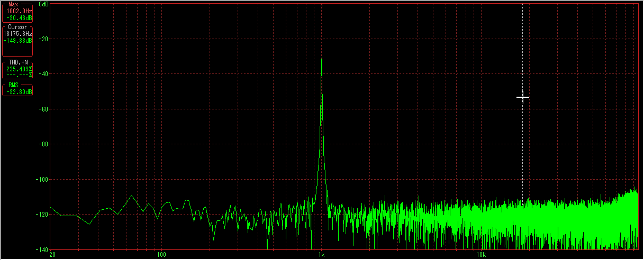Click the RMS value -32.80dB
Viewport: 644px width, 260px height.
19,92
